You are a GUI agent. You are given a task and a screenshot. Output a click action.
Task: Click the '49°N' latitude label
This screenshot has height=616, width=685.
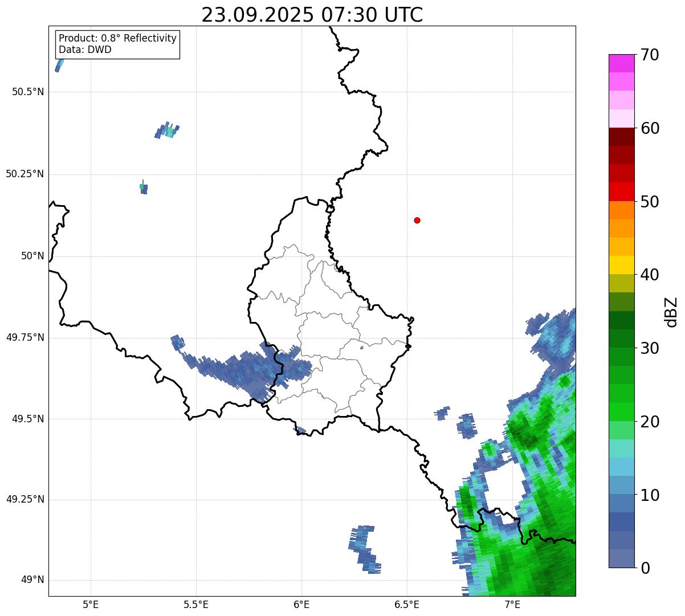(x=32, y=580)
